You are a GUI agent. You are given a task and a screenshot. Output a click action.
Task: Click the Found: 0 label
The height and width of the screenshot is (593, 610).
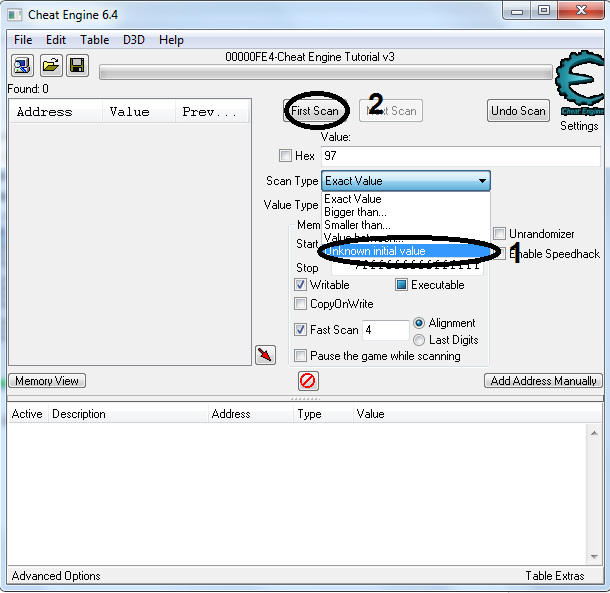click(x=28, y=89)
